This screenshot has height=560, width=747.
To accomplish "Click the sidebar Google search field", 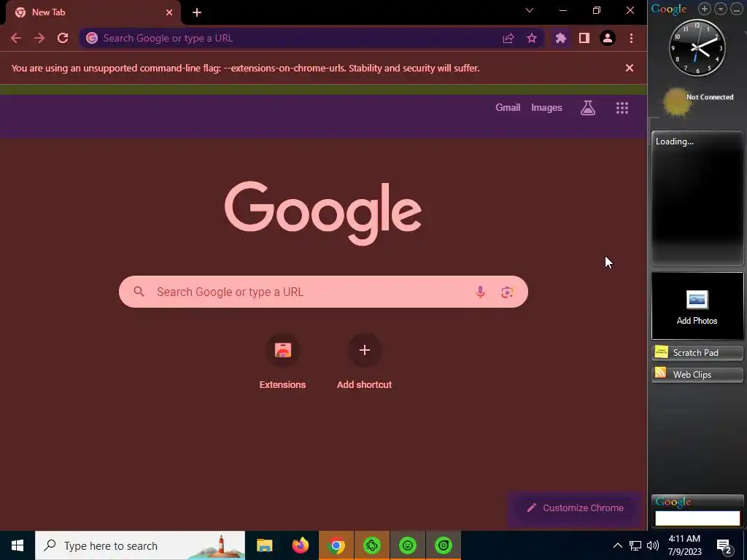I will coord(697,518).
